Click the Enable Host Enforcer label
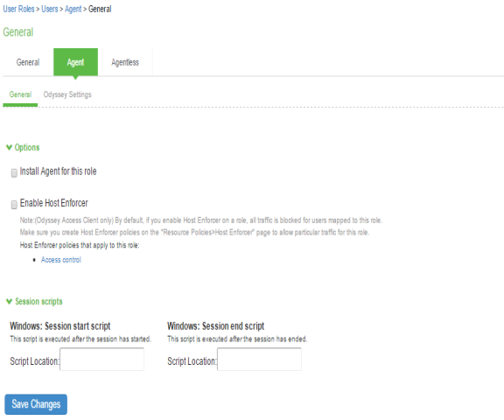The image size is (504, 420). [54, 203]
